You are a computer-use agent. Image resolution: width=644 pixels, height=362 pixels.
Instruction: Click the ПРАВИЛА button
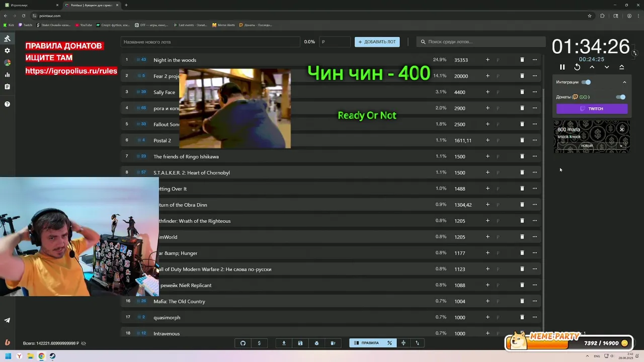(x=367, y=343)
